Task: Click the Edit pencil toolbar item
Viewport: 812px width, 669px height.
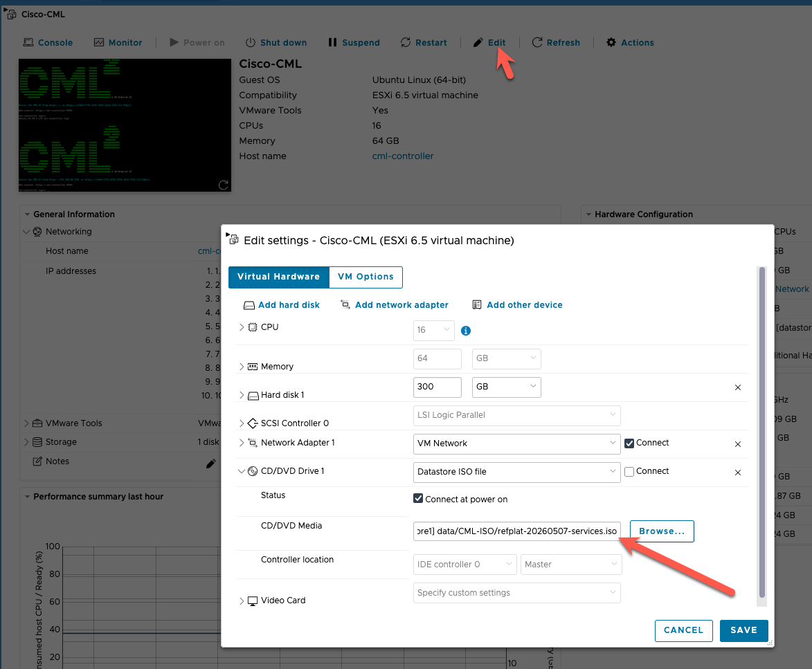Action: pyautogui.click(x=489, y=42)
